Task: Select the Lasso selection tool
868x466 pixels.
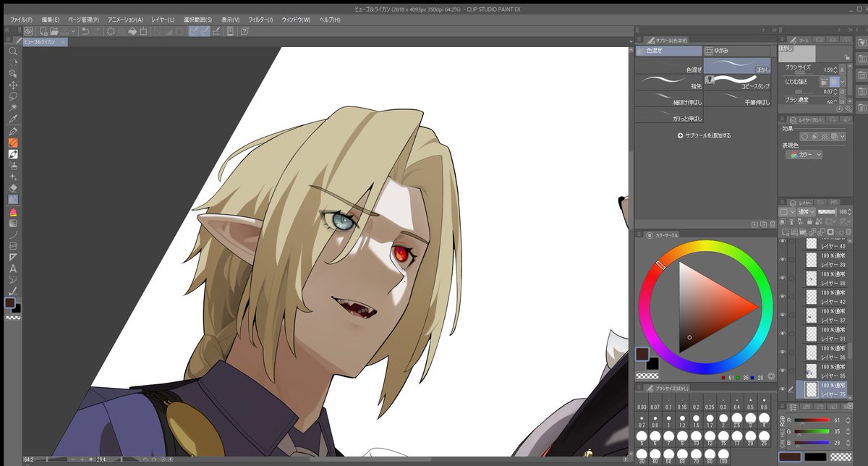Action: [13, 96]
